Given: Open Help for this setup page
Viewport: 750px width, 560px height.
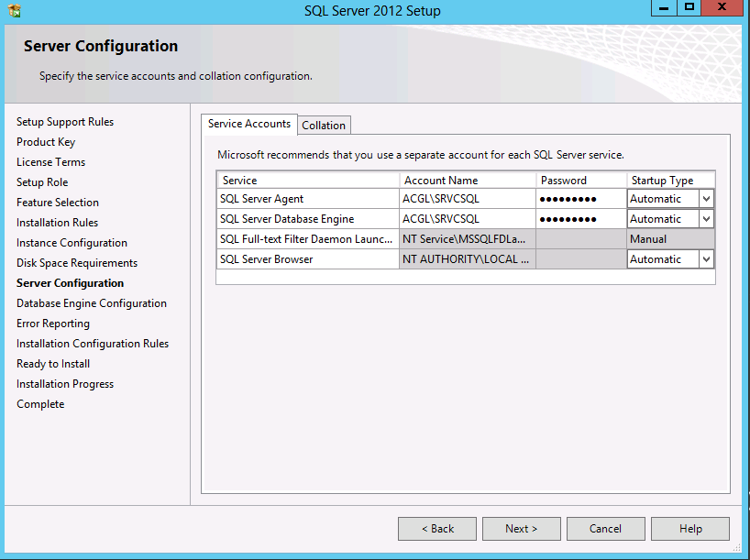Looking at the screenshot, I should tap(690, 529).
